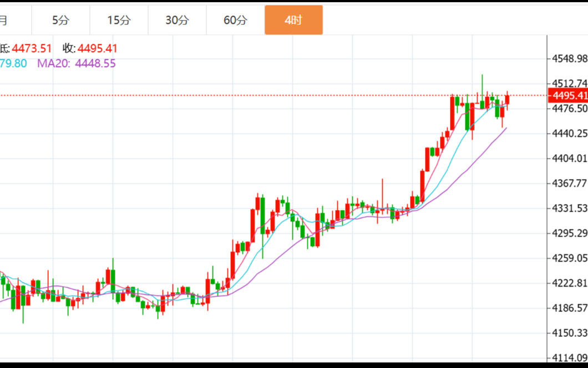Click the last red candlestick at right edge

(x=507, y=100)
